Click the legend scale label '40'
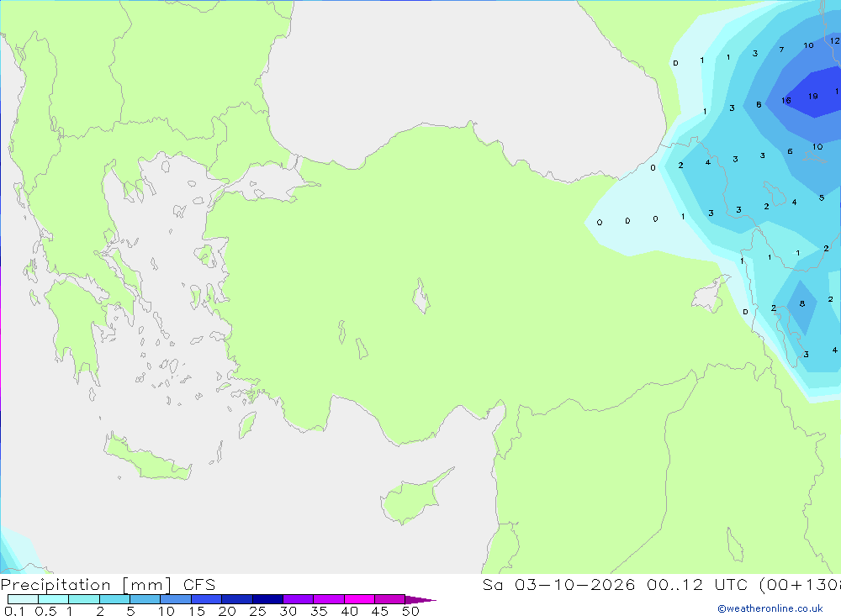The height and width of the screenshot is (616, 841). click(350, 611)
